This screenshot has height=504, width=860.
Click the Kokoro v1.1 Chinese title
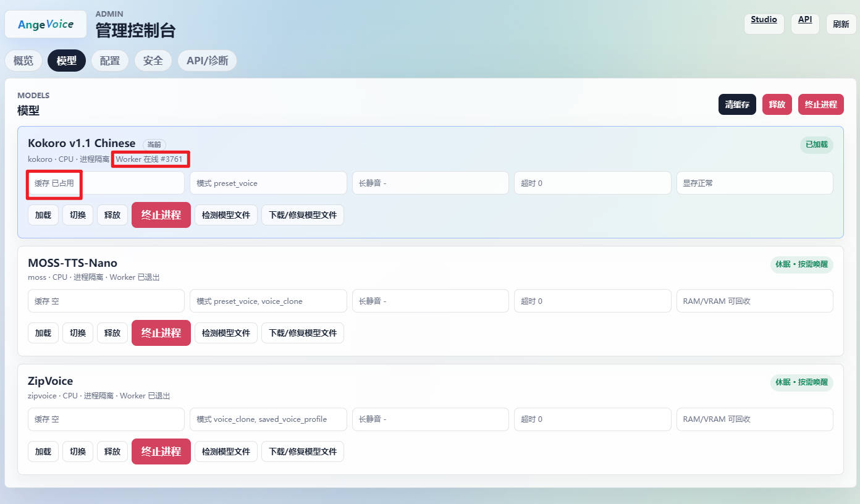point(82,143)
